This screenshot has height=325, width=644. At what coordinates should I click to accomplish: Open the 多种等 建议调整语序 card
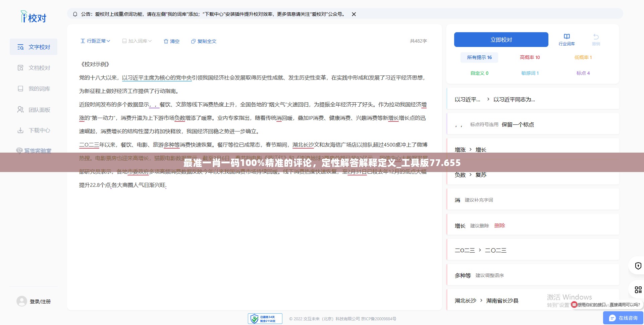point(533,275)
